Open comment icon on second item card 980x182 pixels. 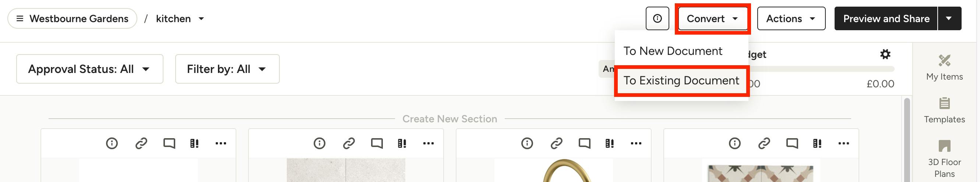tap(377, 143)
